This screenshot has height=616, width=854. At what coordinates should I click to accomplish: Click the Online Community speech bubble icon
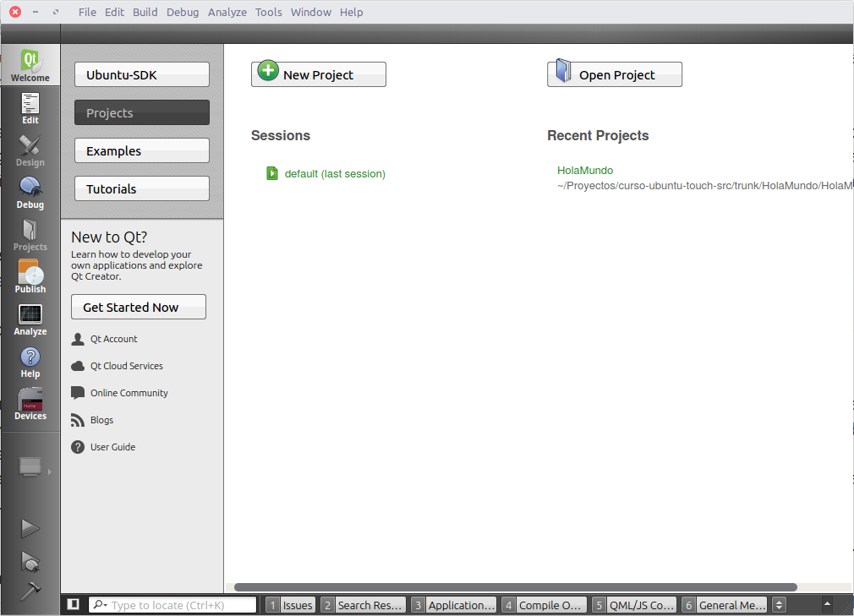tap(78, 393)
